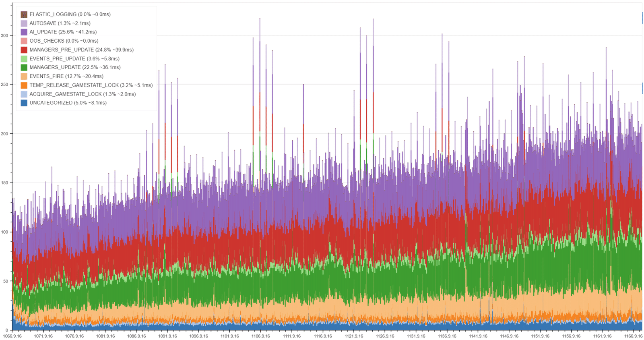Screen dimensions: 644x340
Task: Click the purple AI_UPDATE legend swatch
Action: (24, 32)
